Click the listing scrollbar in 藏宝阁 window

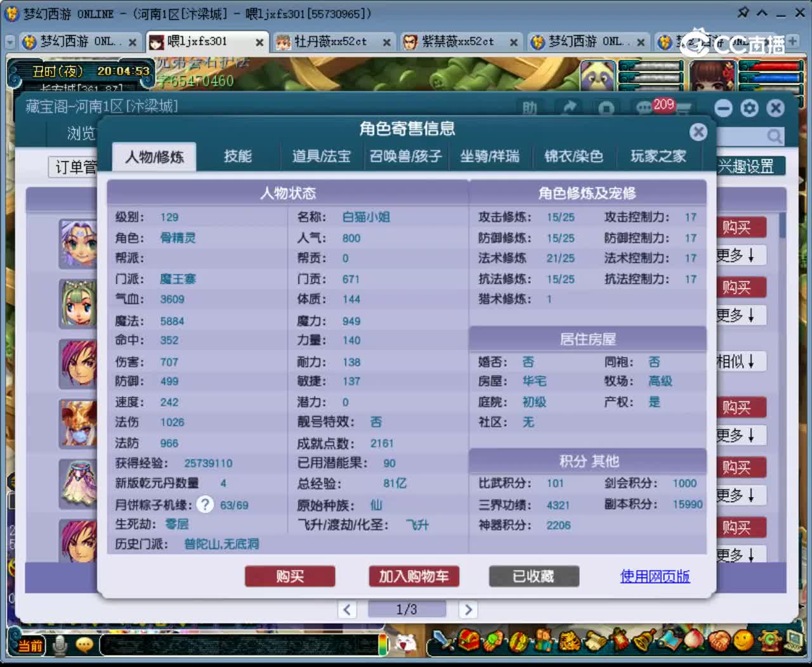click(782, 225)
